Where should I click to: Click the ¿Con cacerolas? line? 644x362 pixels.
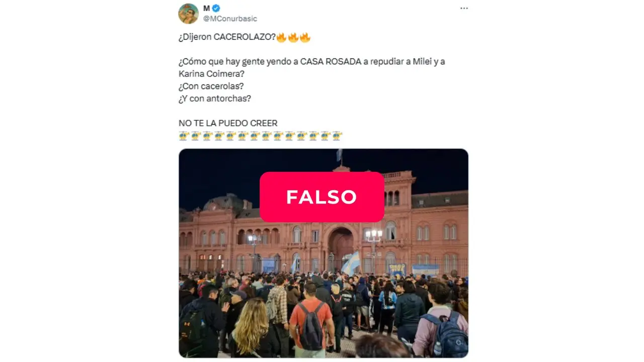coord(211,86)
